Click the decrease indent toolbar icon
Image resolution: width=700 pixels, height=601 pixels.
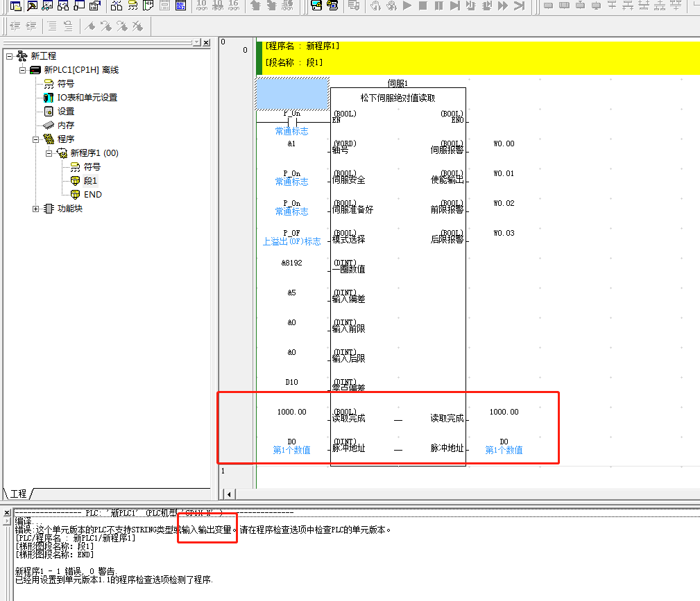coord(15,26)
